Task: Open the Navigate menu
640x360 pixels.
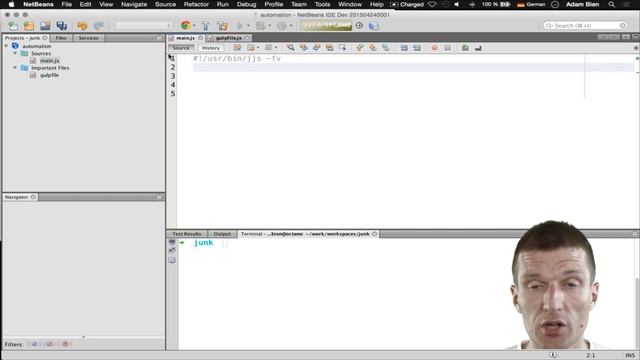Action: click(134, 4)
